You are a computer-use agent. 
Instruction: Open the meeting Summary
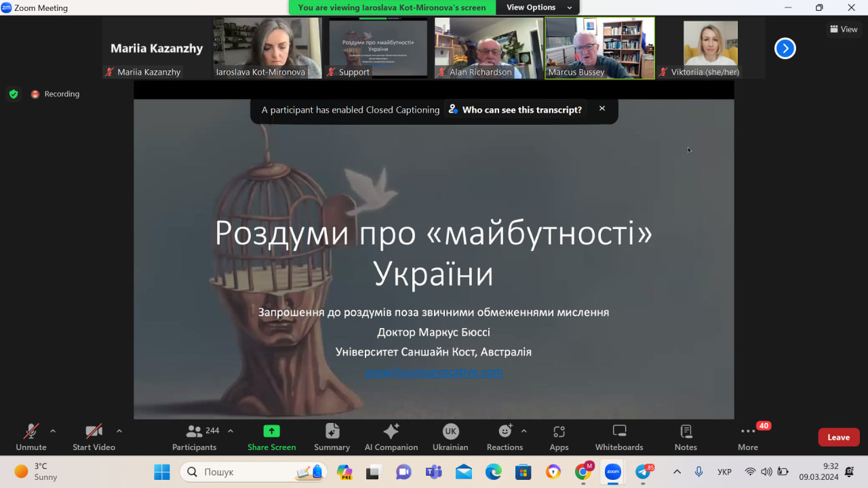(x=332, y=437)
